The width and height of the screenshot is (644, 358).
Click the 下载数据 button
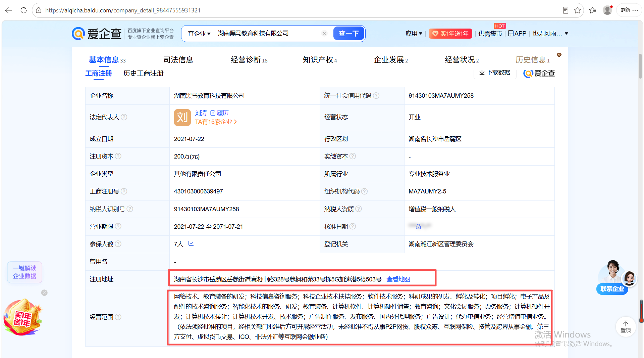(x=495, y=73)
